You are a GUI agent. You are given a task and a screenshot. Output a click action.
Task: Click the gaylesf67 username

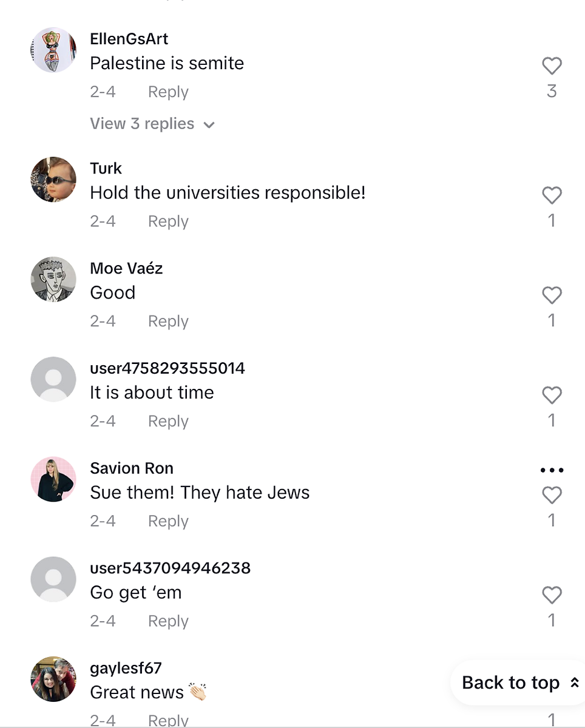click(126, 668)
